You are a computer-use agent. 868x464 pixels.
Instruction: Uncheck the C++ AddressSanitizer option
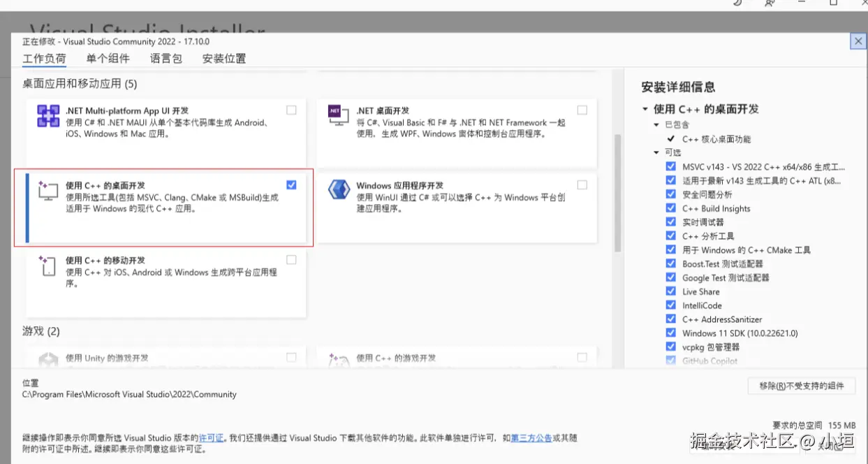pos(671,319)
